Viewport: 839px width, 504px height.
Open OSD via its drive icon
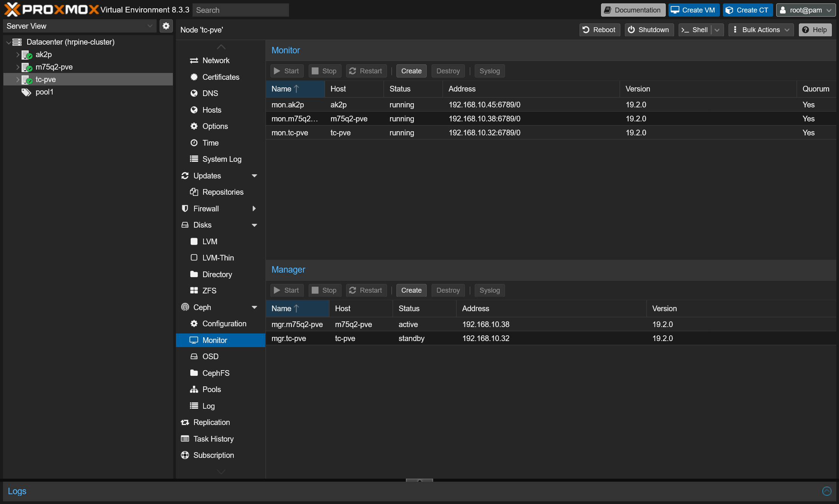tap(194, 357)
